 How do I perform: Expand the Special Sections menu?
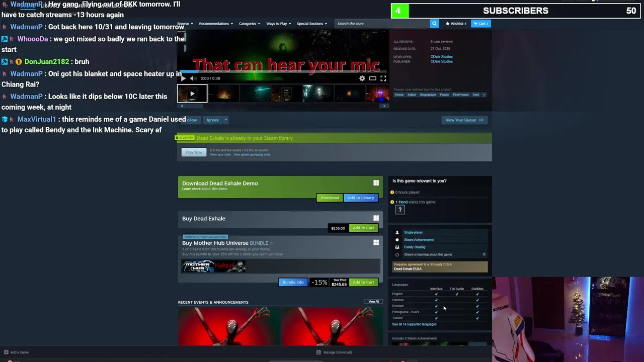point(312,24)
